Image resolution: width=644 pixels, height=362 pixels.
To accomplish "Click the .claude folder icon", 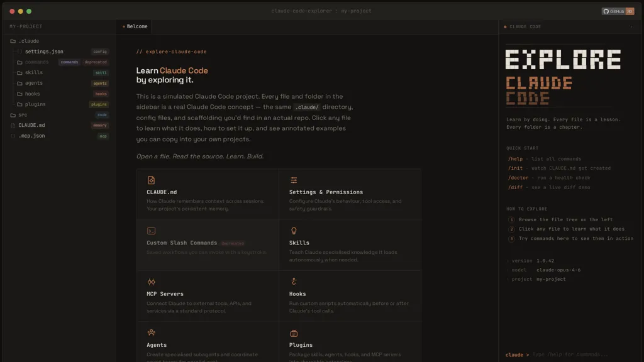I will coord(13,41).
